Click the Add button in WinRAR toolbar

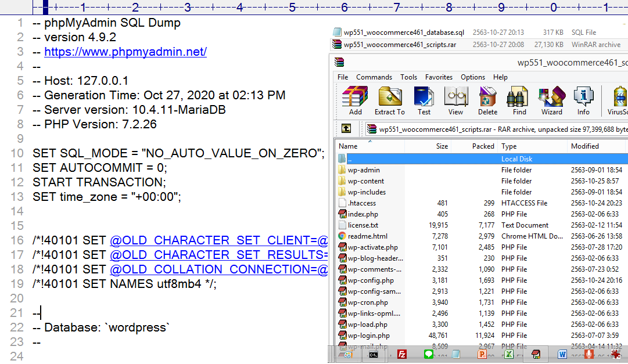tap(355, 100)
